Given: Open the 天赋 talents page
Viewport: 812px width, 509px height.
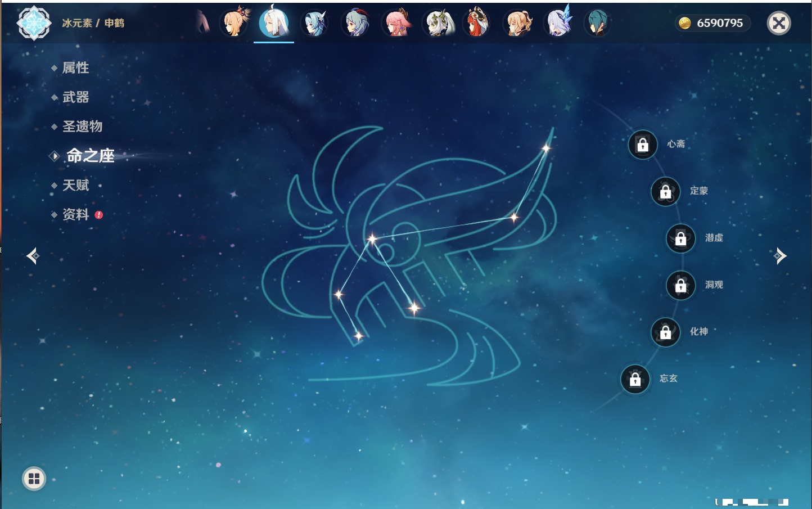Looking at the screenshot, I should (75, 185).
